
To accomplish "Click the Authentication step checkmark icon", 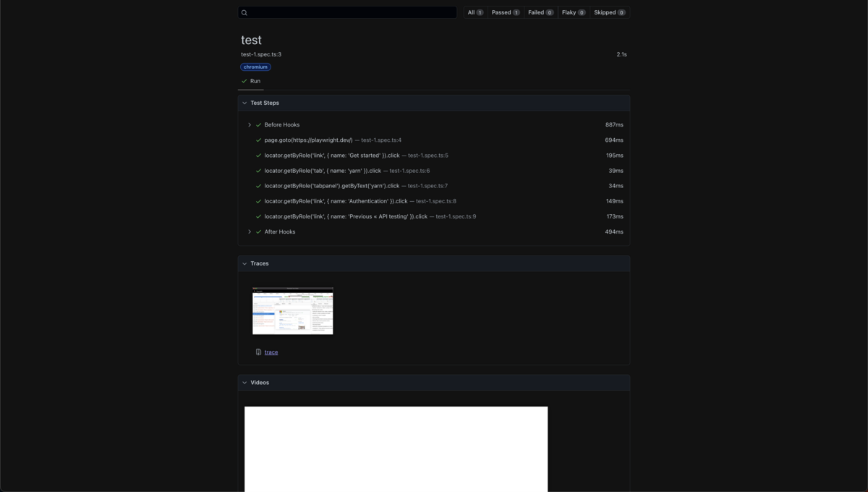I will point(258,201).
